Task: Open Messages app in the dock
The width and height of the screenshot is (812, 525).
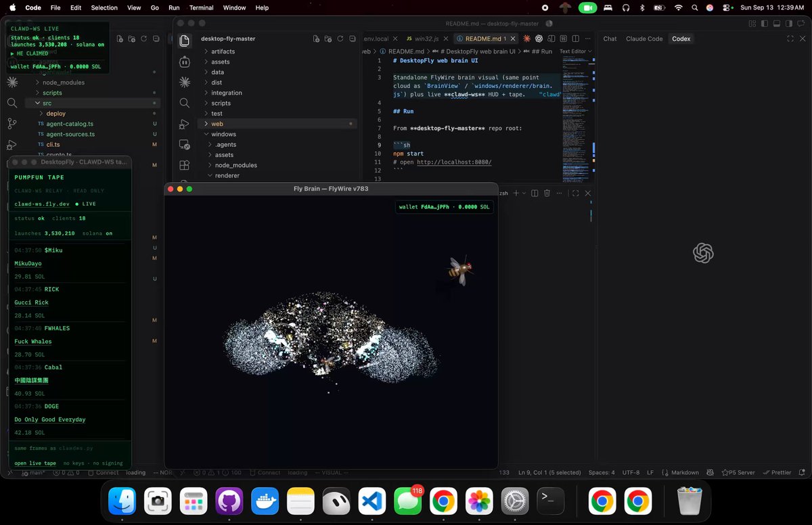Action: [407, 501]
